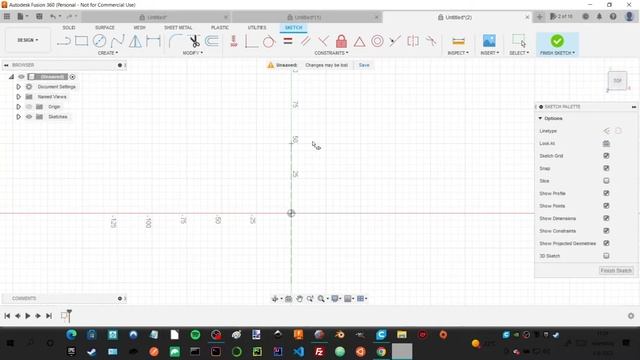Open the Design workspace dropdown

click(27, 40)
